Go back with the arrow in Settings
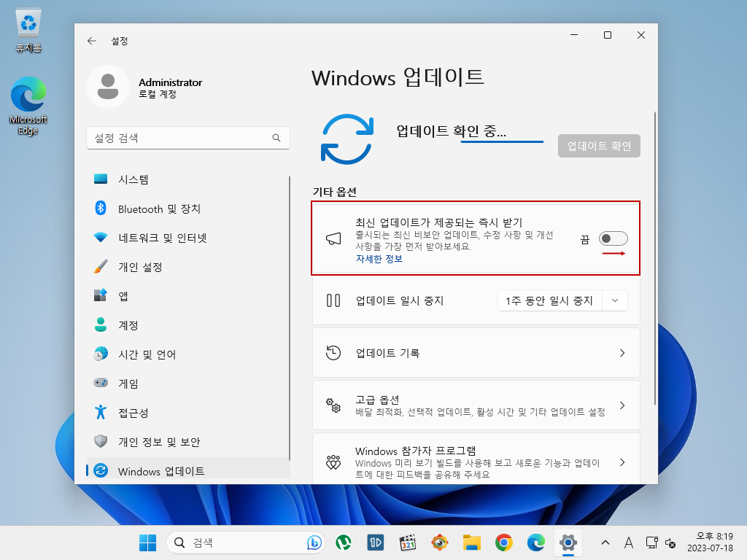 (92, 41)
